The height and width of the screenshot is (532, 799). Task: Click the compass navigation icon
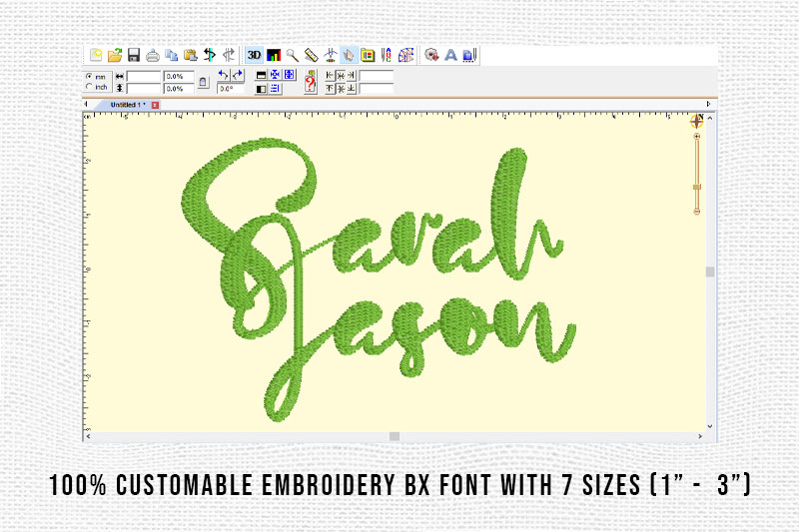pos(696,121)
